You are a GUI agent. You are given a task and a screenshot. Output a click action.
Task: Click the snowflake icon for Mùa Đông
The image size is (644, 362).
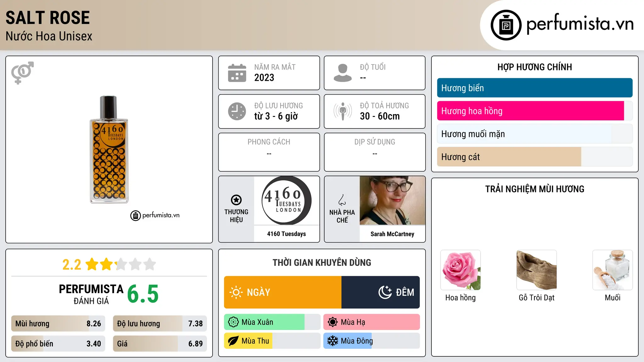pyautogui.click(x=333, y=341)
